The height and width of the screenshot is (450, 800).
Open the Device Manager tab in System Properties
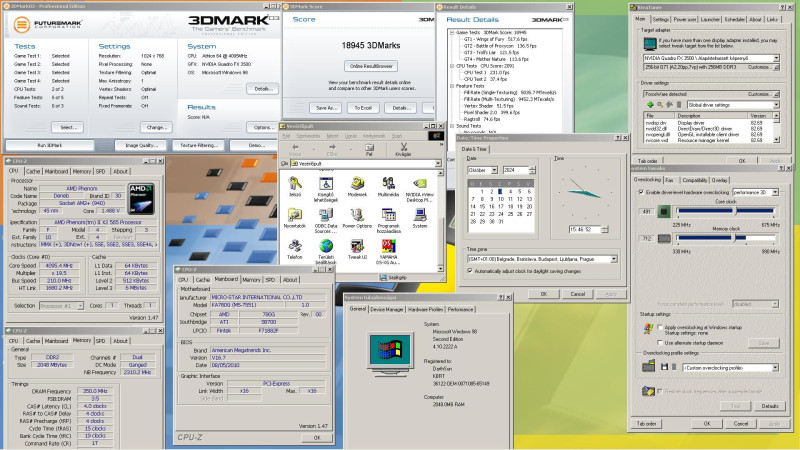386,309
